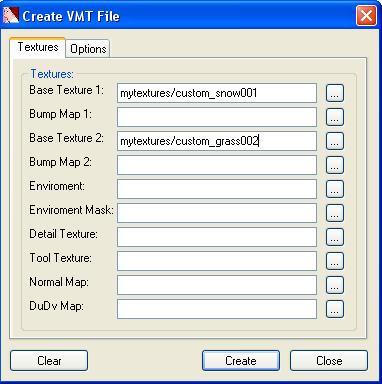Open browse button for Enviroment Mask
Image resolution: width=382 pixels, height=384 pixels.
click(x=335, y=213)
